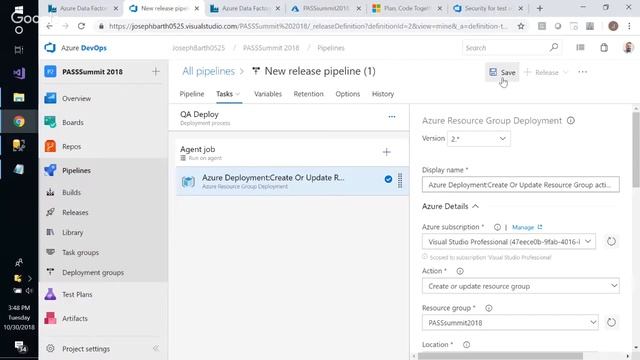Image resolution: width=640 pixels, height=360 pixels.
Task: Show info for Location field
Action: [467, 345]
